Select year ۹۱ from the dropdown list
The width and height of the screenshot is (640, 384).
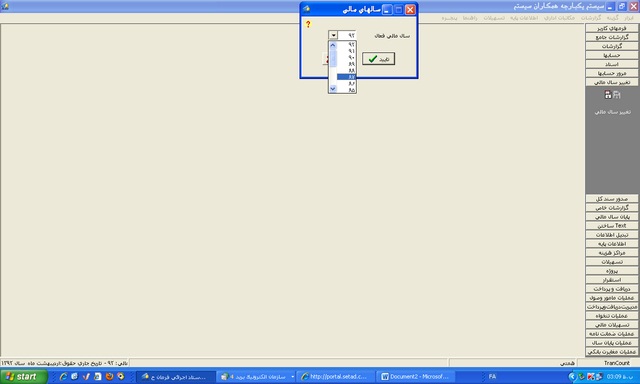(347, 51)
